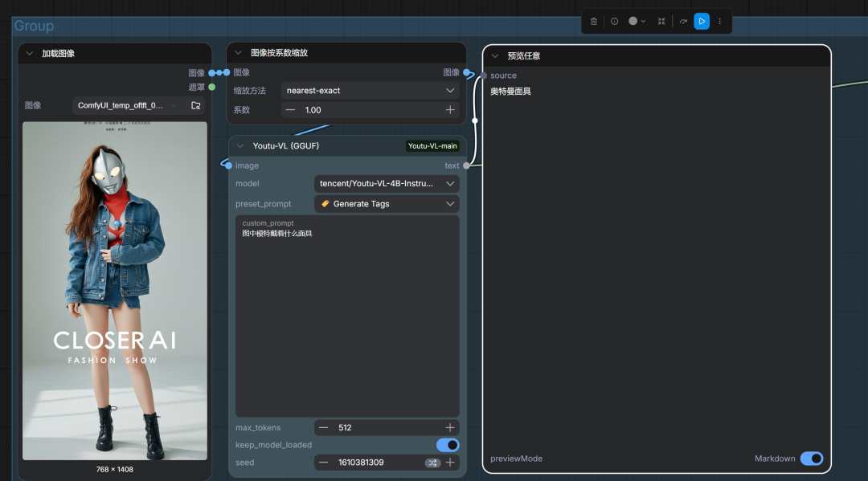The image size is (868, 481).
Task: Click the max_tokens 512 value field
Action: [387, 428]
